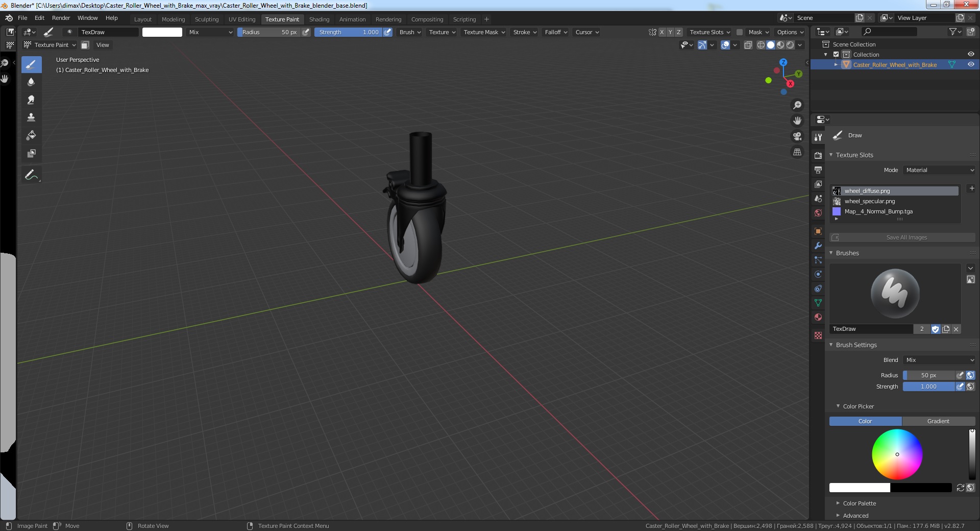Screen dimensions: 980x531
Task: Open the File menu
Action: click(22, 18)
